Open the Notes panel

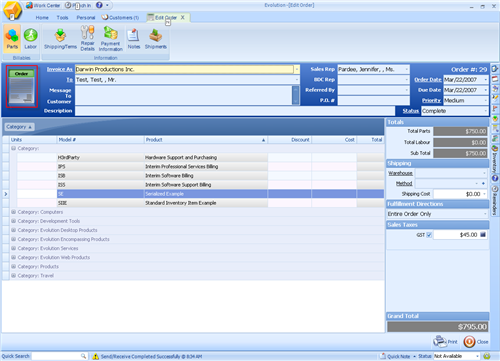coord(134,39)
